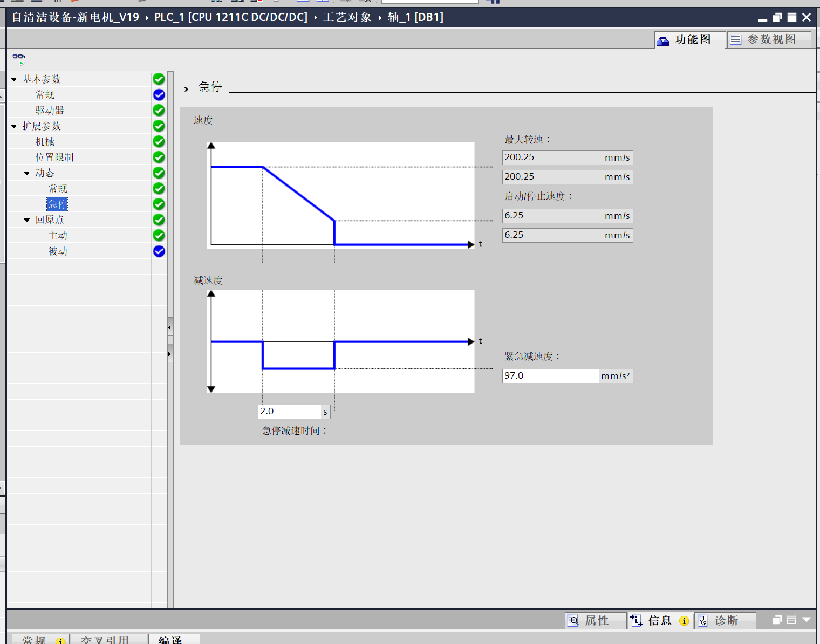Collapse the 动态 tree node

27,173
